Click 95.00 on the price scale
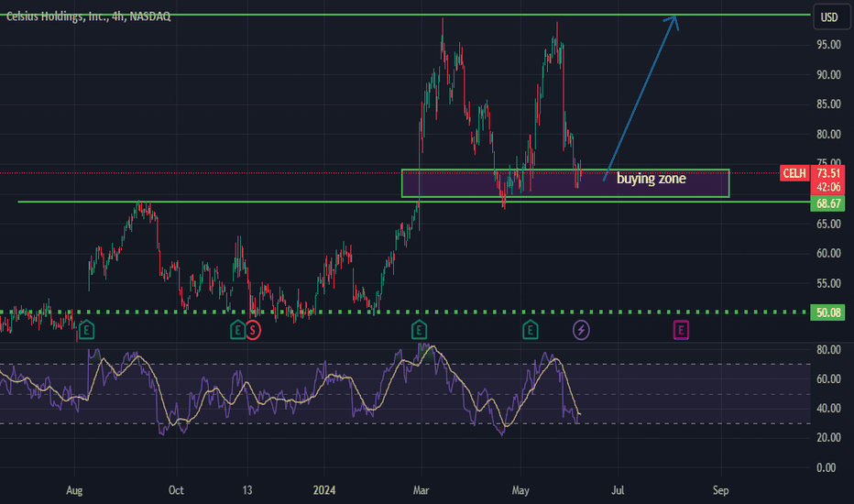The image size is (854, 504). coord(828,45)
